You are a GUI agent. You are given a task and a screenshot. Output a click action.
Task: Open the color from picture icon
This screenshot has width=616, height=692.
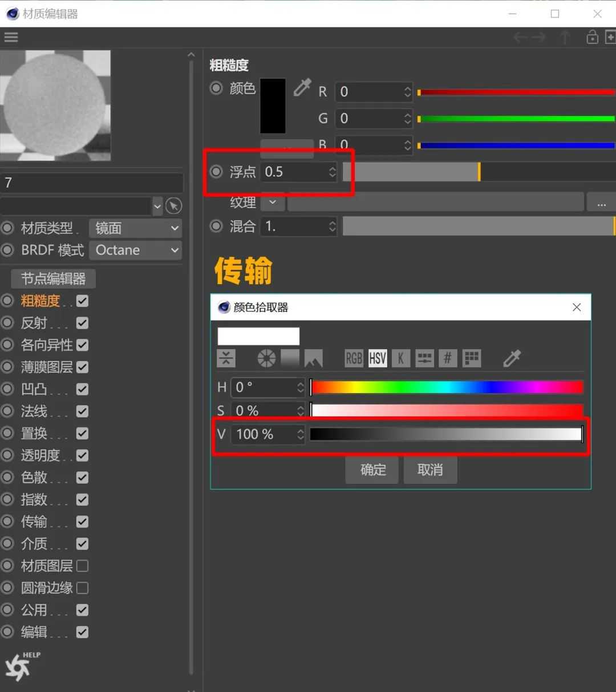pyautogui.click(x=313, y=358)
